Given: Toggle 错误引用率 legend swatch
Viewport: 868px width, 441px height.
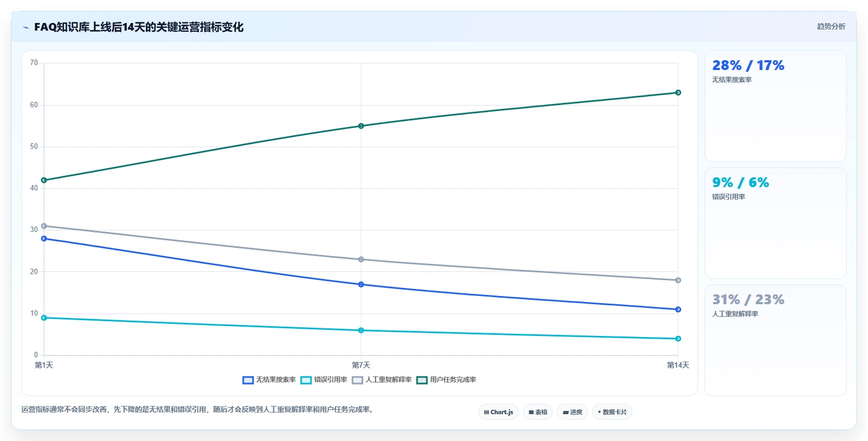Looking at the screenshot, I should click(x=306, y=380).
